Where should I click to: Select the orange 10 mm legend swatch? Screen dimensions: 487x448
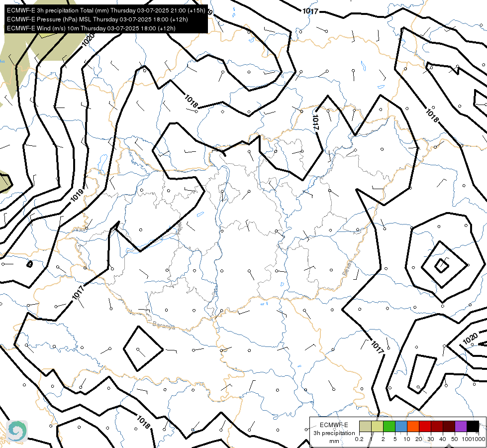(x=413, y=427)
